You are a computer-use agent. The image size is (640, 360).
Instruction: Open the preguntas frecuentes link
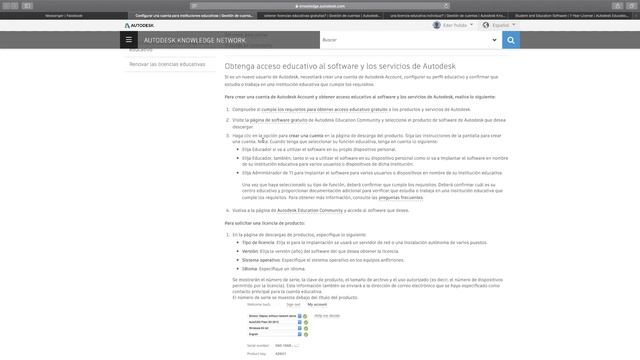pyautogui.click(x=401, y=198)
